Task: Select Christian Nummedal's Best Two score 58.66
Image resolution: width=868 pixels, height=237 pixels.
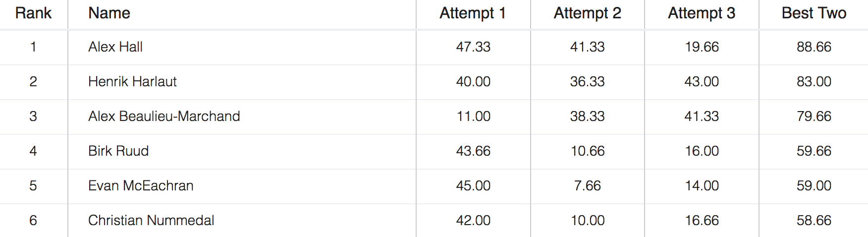Action: point(814,221)
